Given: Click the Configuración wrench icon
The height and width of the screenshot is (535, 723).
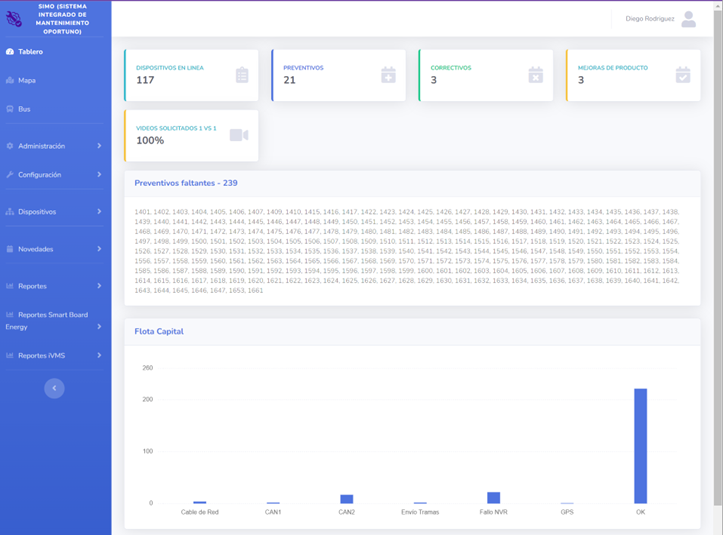Looking at the screenshot, I should click(x=10, y=174).
